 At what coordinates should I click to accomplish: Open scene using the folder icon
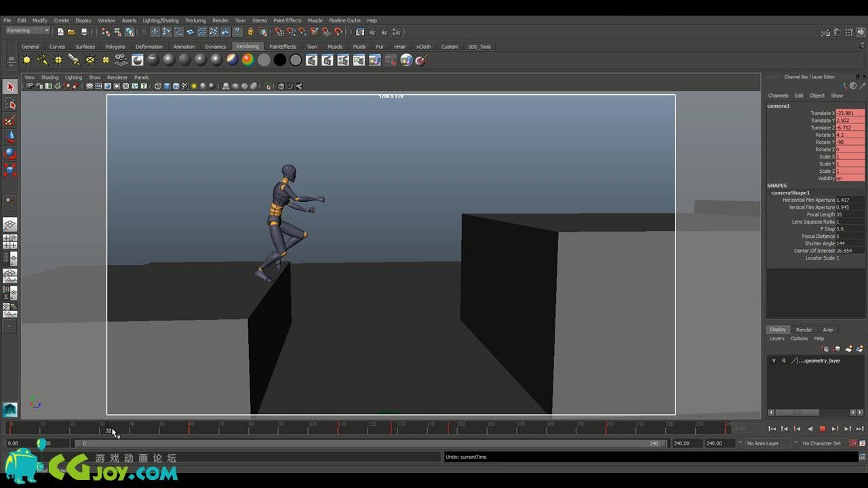point(71,31)
